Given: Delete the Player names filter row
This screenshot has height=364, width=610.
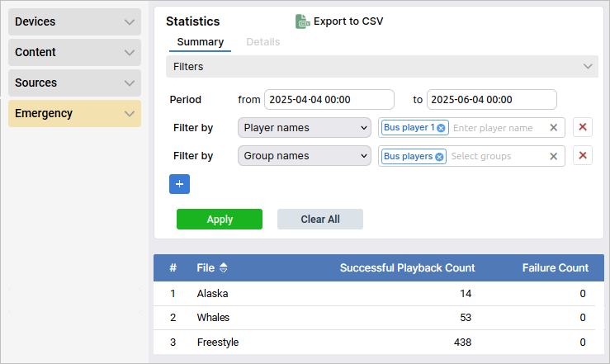Looking at the screenshot, I should click(x=583, y=127).
